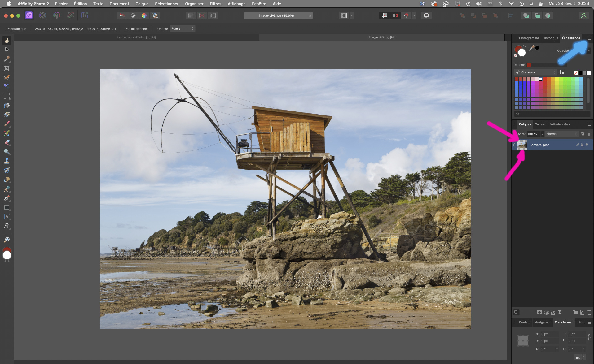
Task: Select the Move tool arrow
Action: click(x=7, y=50)
